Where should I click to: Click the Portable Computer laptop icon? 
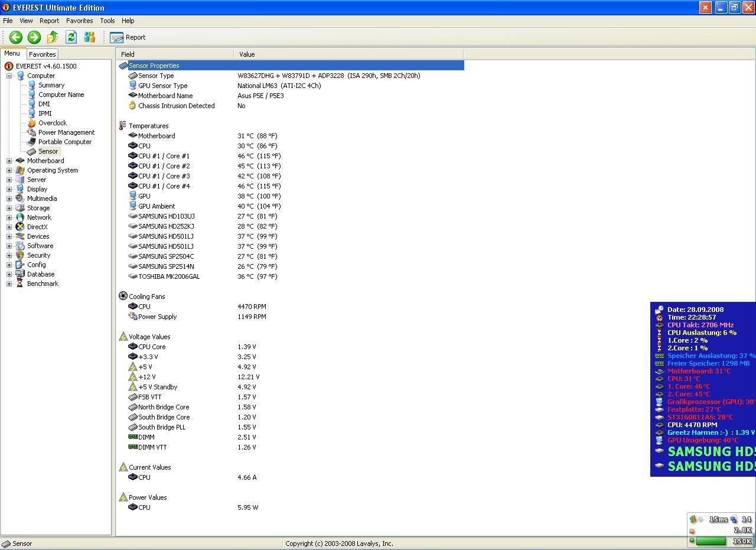tap(31, 142)
